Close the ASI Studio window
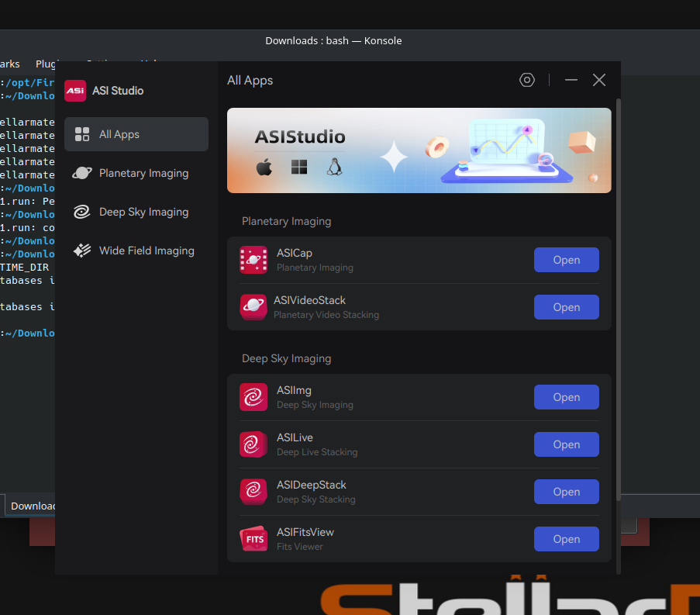Image resolution: width=700 pixels, height=615 pixels. pyautogui.click(x=599, y=80)
